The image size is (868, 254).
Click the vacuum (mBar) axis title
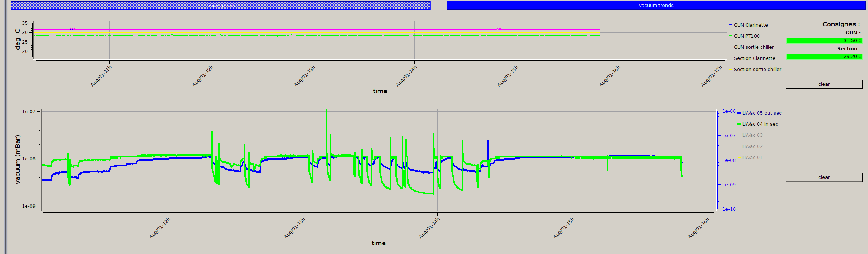18,159
